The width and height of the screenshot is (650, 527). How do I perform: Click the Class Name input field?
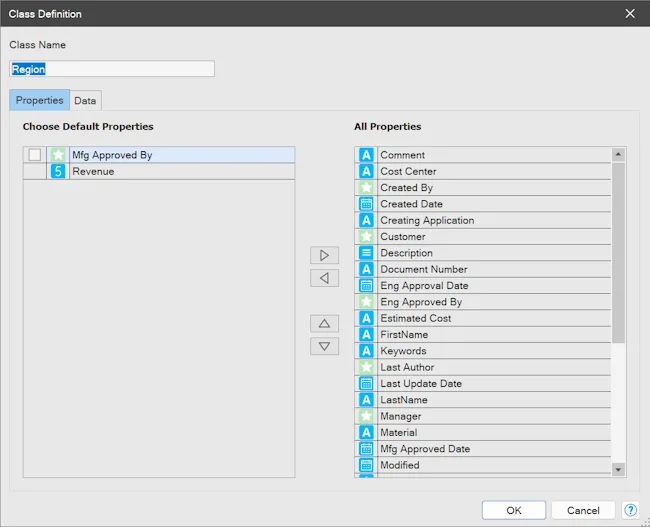112,69
